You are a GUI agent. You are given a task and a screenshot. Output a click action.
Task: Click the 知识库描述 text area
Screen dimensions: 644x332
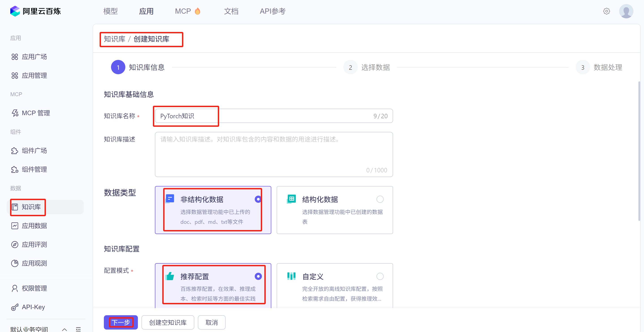(x=274, y=154)
